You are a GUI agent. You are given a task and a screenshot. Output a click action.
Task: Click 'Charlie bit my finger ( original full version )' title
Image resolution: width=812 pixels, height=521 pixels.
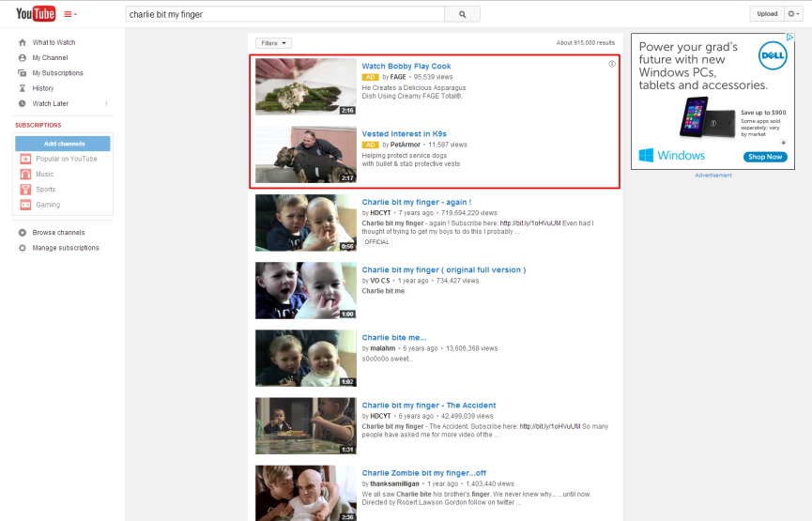coord(444,269)
